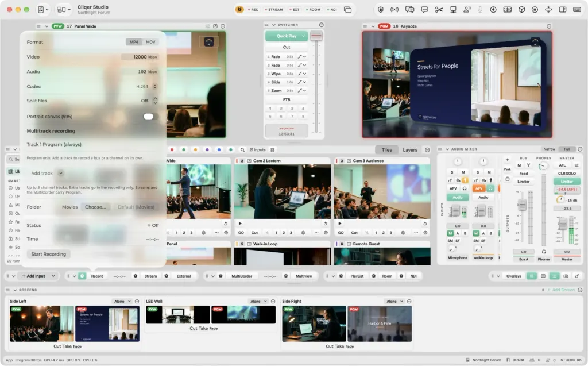Switch to the Tiles tab

(386, 150)
